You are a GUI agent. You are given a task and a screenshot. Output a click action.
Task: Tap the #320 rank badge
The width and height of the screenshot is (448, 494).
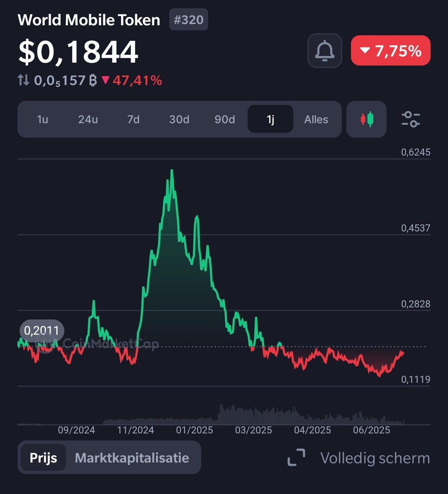(x=189, y=19)
